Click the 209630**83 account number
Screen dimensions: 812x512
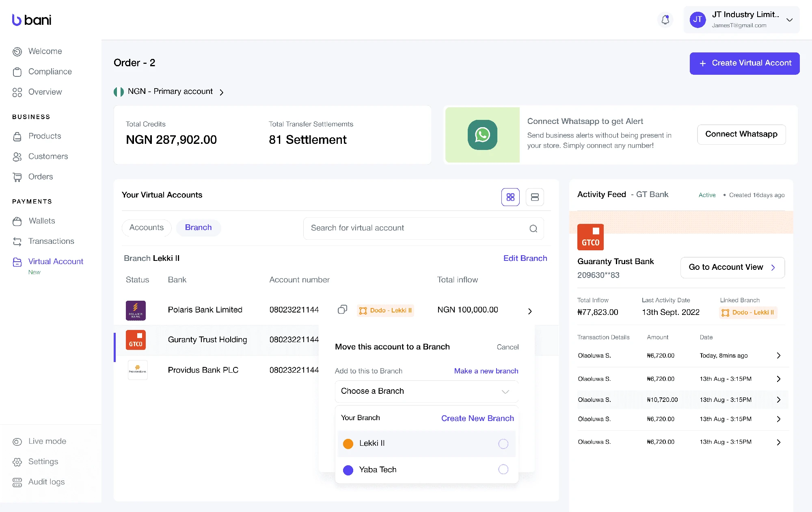598,276
